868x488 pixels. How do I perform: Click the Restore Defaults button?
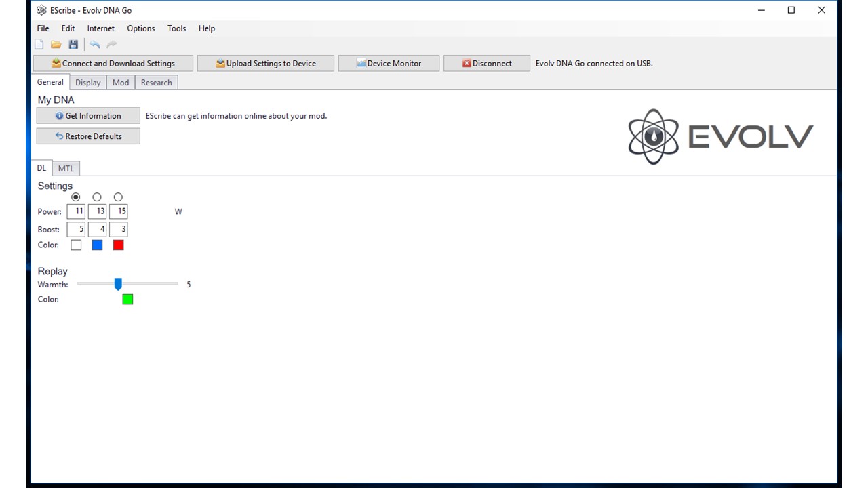[88, 136]
